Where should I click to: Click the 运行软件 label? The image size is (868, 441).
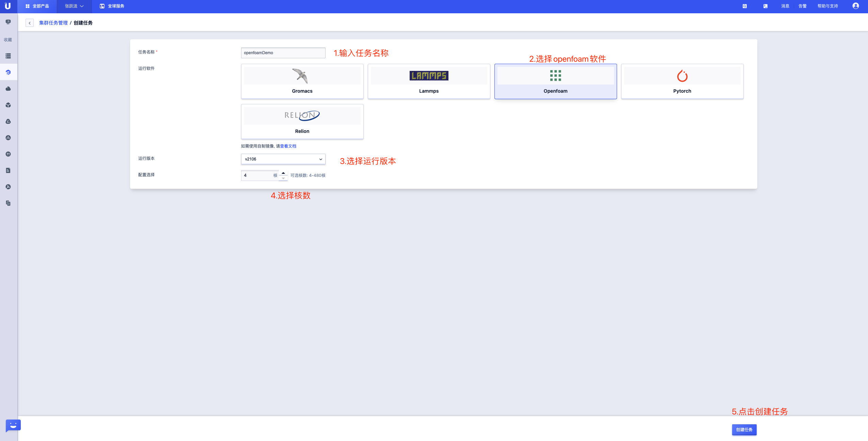point(146,69)
